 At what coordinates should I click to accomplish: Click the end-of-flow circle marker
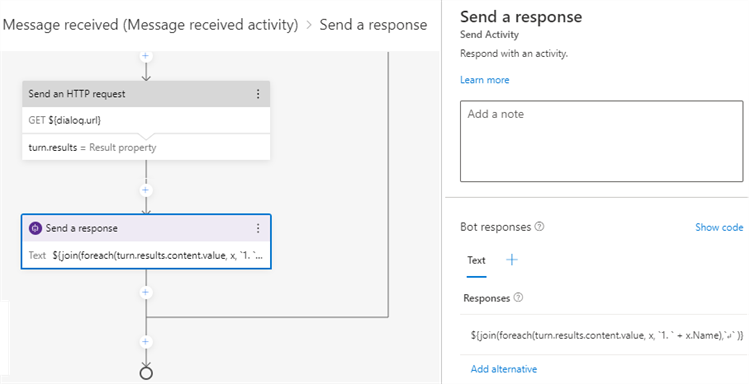[146, 373]
